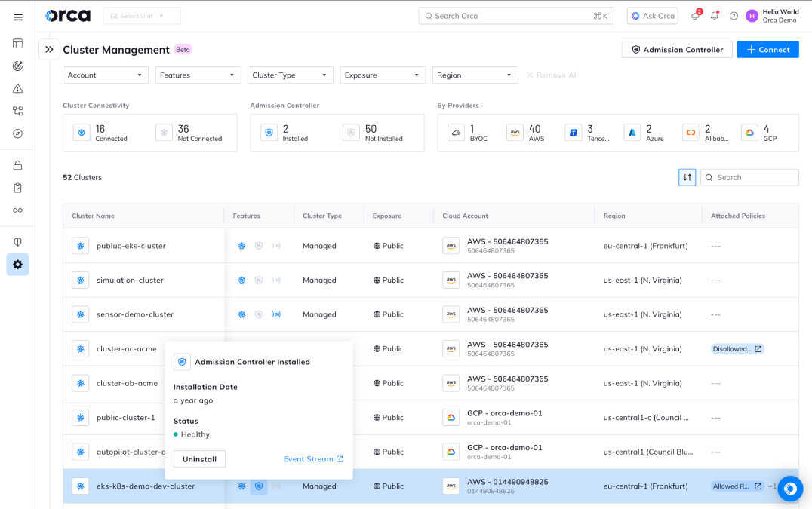Open the Hello World user profile avatar
Viewport: 812px width, 509px height.
click(x=752, y=16)
